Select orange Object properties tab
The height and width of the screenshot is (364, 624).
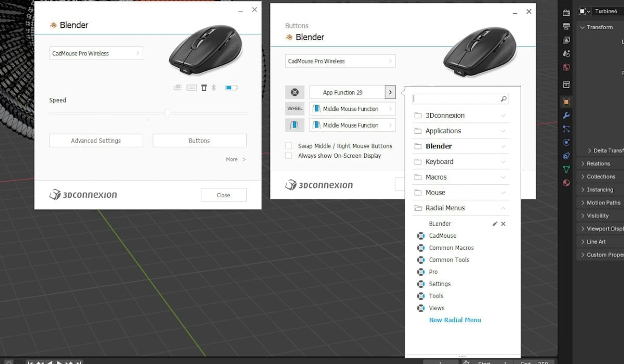point(566,102)
